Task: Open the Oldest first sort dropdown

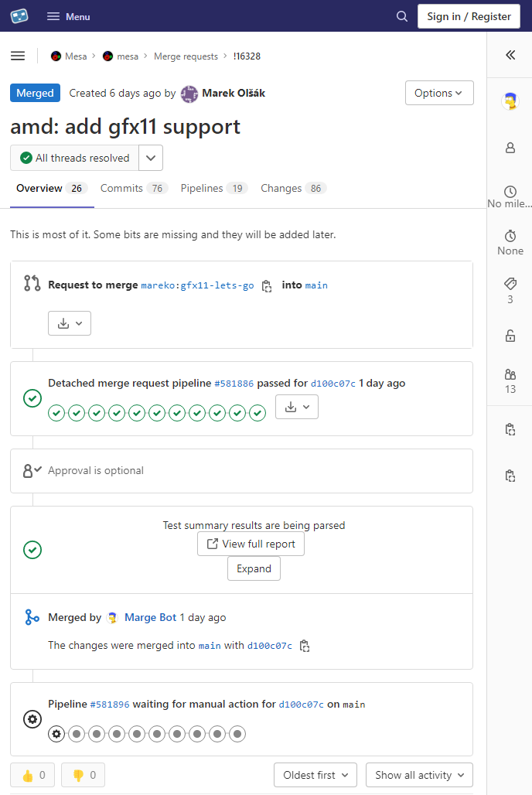Action: click(x=315, y=775)
